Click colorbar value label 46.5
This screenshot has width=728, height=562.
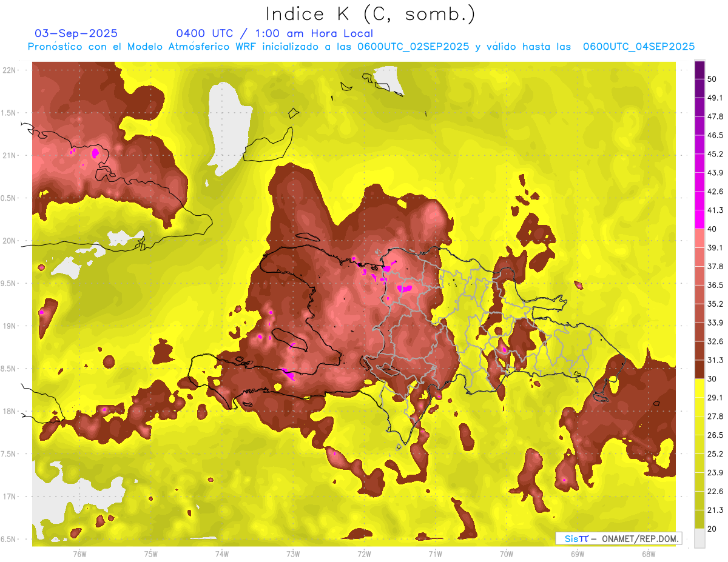pyautogui.click(x=715, y=135)
